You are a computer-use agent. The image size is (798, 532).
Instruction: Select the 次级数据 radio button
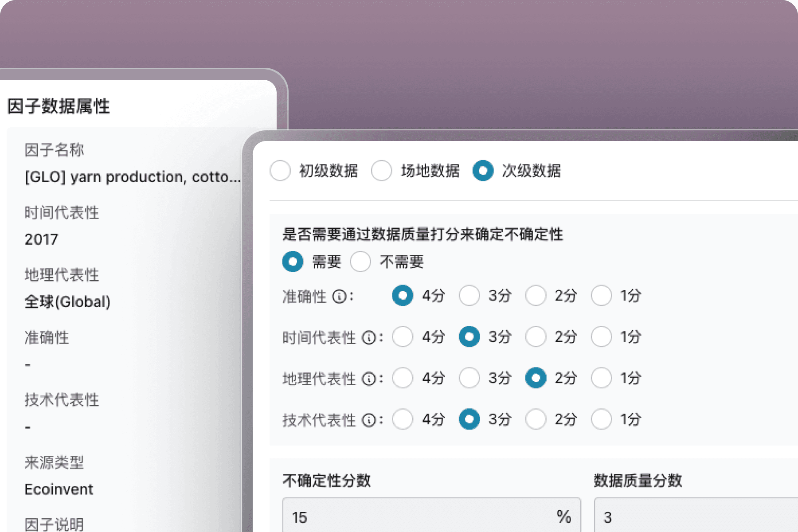coord(483,171)
